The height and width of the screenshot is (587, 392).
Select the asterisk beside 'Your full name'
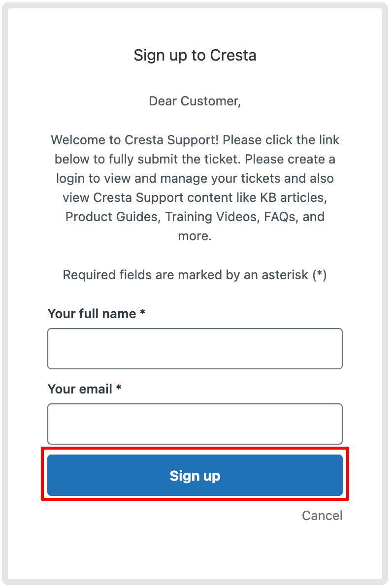click(x=142, y=312)
